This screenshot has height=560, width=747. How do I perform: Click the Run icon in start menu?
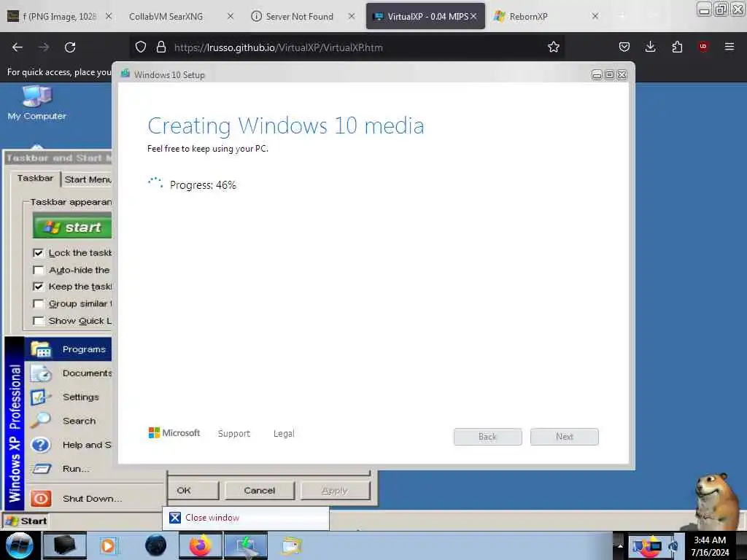pos(41,469)
